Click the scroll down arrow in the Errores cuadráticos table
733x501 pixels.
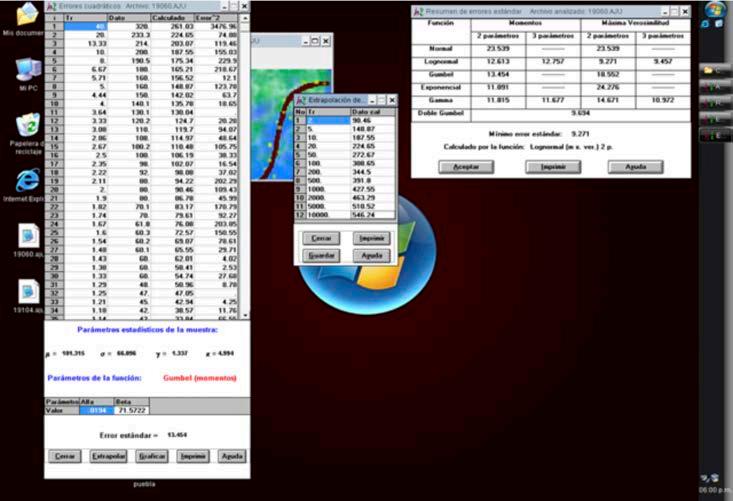pos(244,315)
